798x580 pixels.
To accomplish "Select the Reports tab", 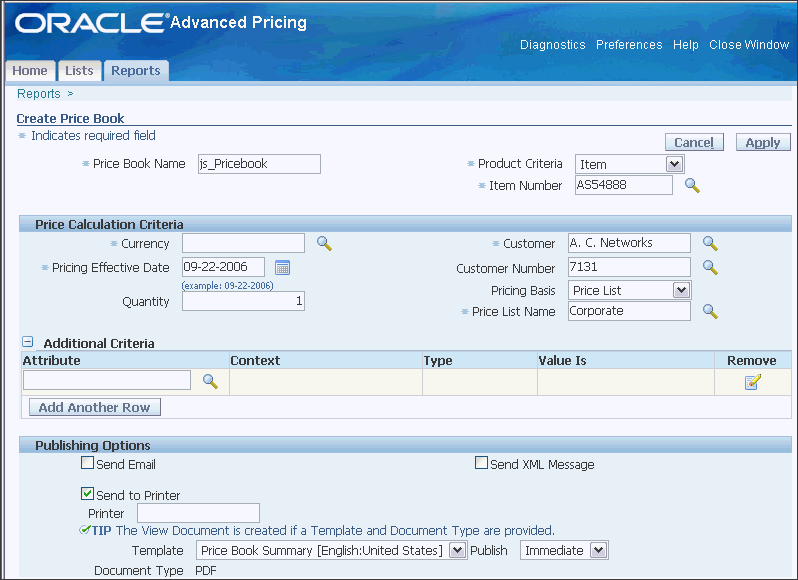I will tap(136, 70).
